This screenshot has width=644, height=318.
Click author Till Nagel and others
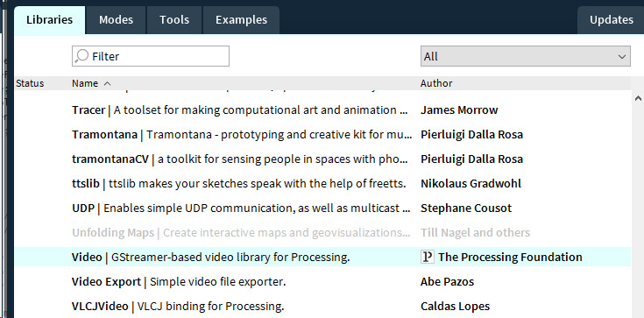(x=475, y=232)
